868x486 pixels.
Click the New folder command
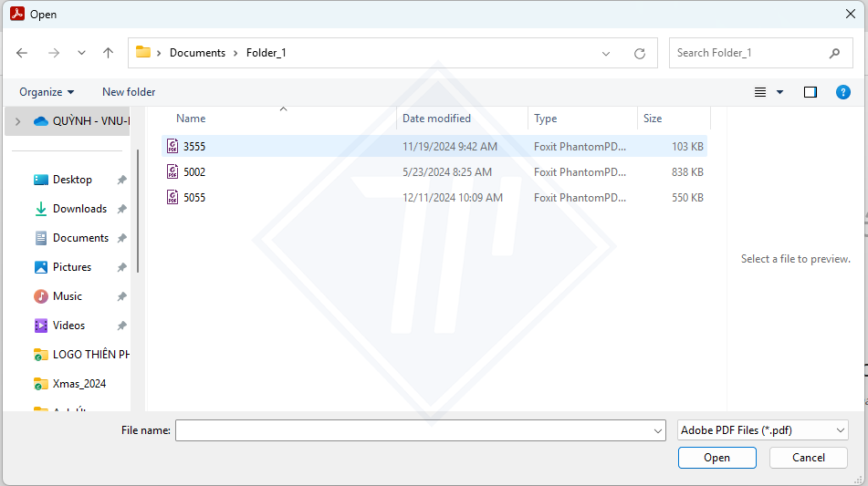(129, 92)
